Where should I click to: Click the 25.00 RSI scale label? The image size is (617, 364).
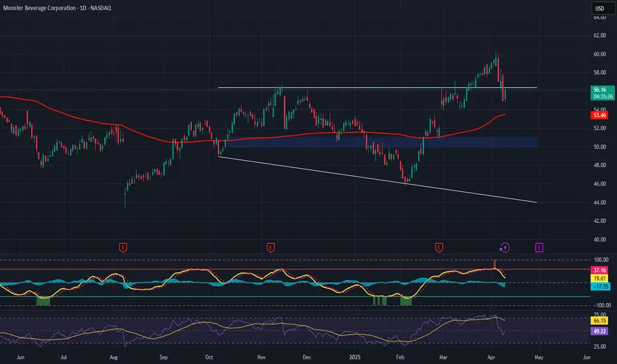(x=600, y=346)
